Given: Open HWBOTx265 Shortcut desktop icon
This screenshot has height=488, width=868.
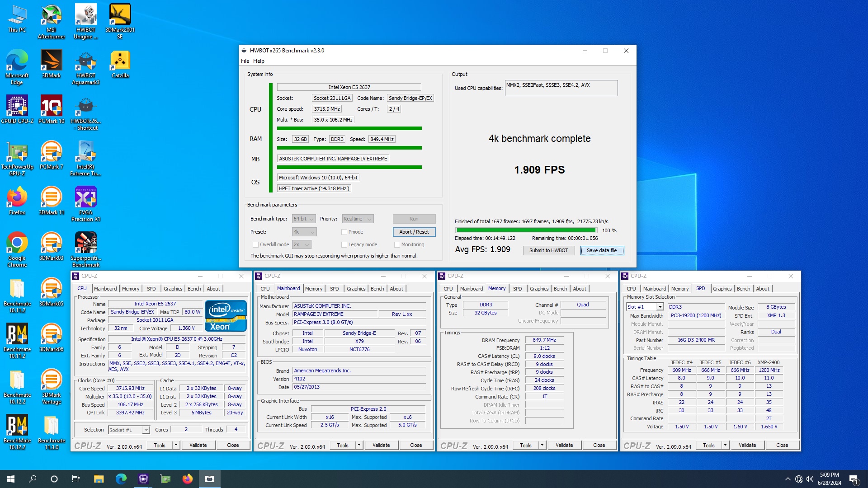Looking at the screenshot, I should (x=85, y=113).
